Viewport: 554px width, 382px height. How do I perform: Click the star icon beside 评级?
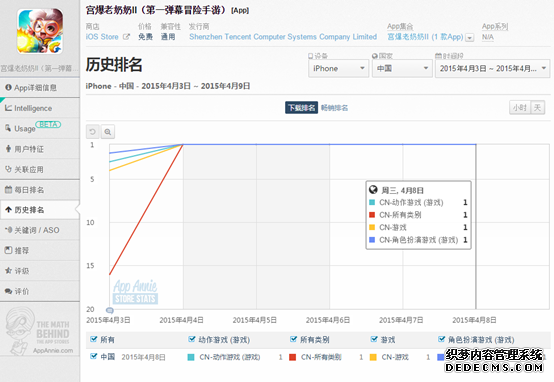click(8, 271)
